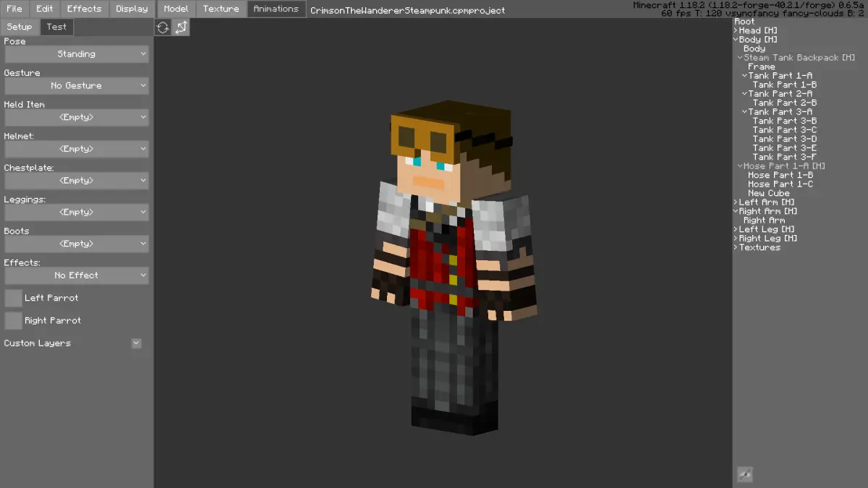Screen dimensions: 868x488
Task: Collapse the Right Arm [H] arrow
Action: [x=736, y=212]
